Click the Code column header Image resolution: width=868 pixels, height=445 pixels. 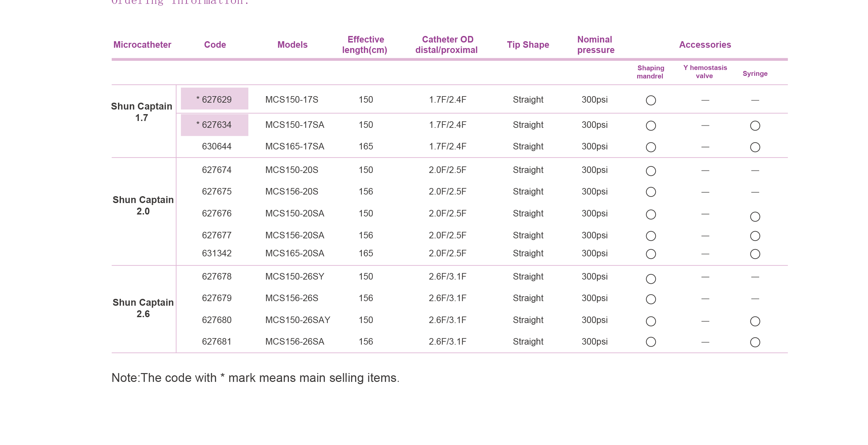point(215,44)
